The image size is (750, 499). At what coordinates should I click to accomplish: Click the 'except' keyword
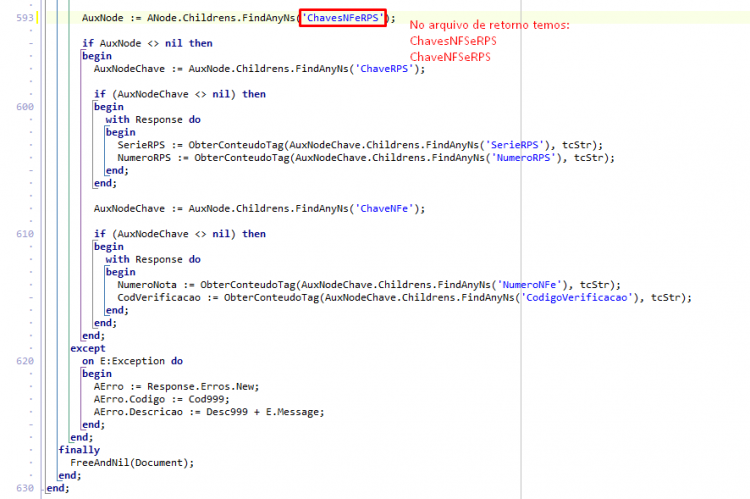[88, 348]
